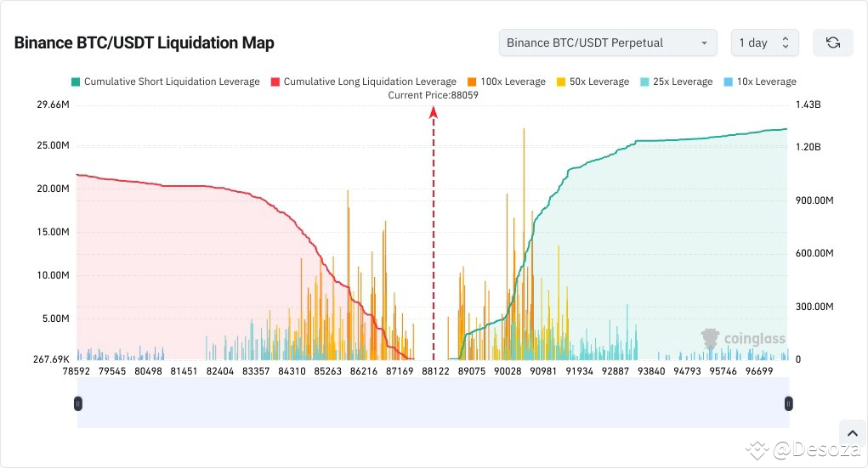This screenshot has height=468, width=868.
Task: Click the 25.00M left axis label
Action: click(54, 145)
